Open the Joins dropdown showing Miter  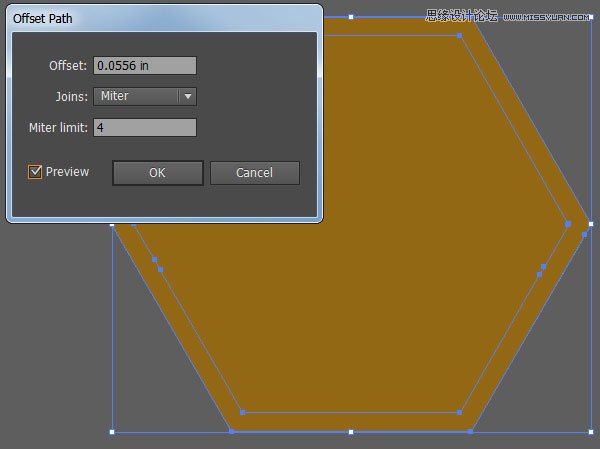click(x=137, y=97)
